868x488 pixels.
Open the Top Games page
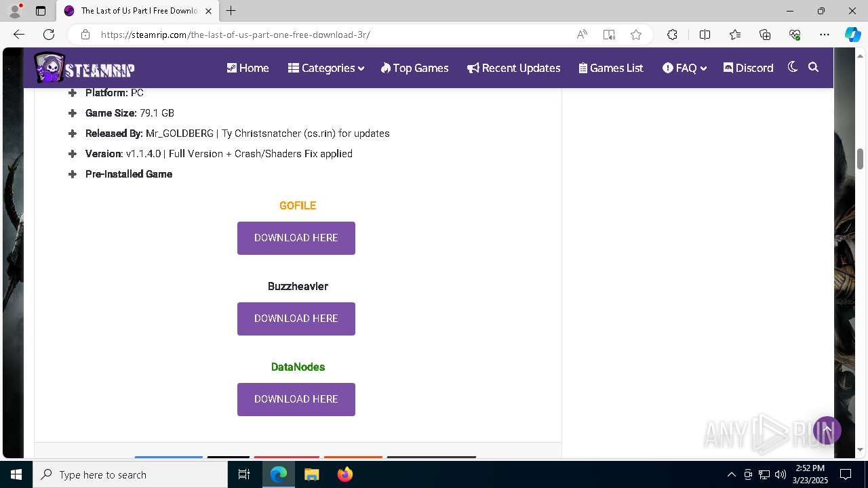pyautogui.click(x=414, y=68)
